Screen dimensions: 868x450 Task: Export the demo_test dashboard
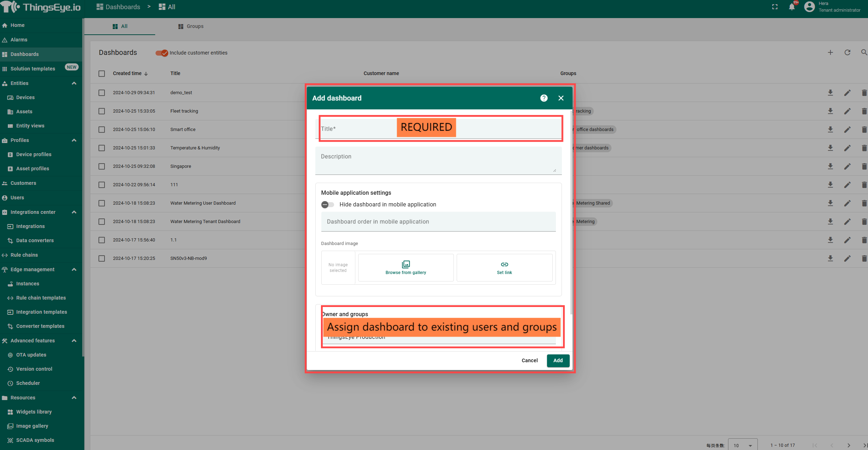[x=830, y=93]
